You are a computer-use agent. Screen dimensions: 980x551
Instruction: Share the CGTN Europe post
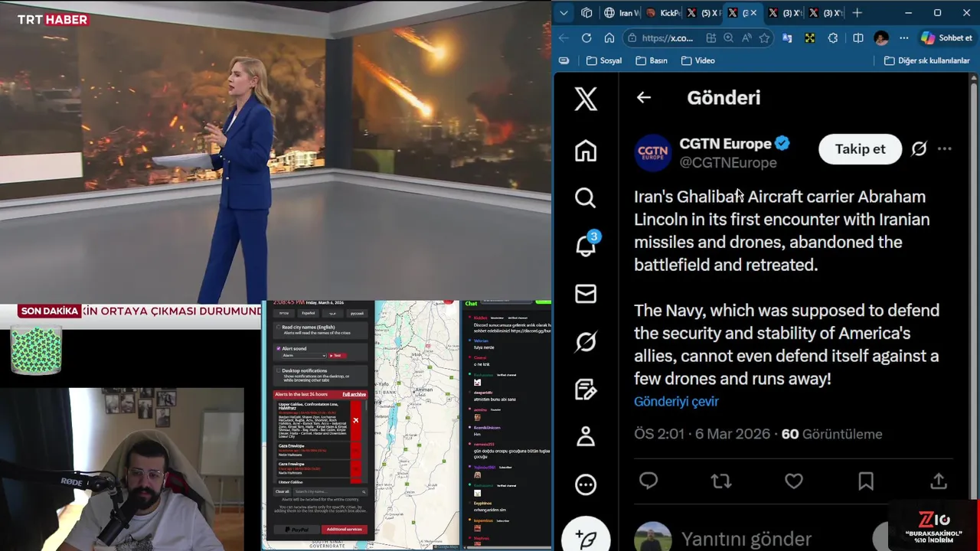tap(939, 481)
